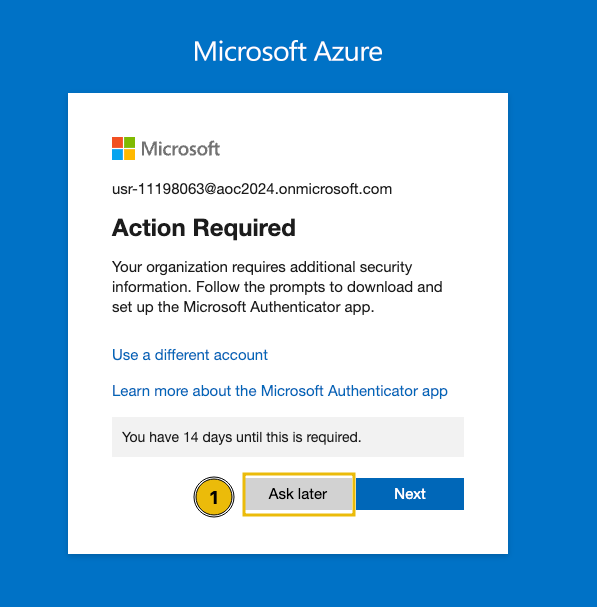Click the gray Microsoft wordmark text
The image size is (597, 607).
pyautogui.click(x=180, y=149)
